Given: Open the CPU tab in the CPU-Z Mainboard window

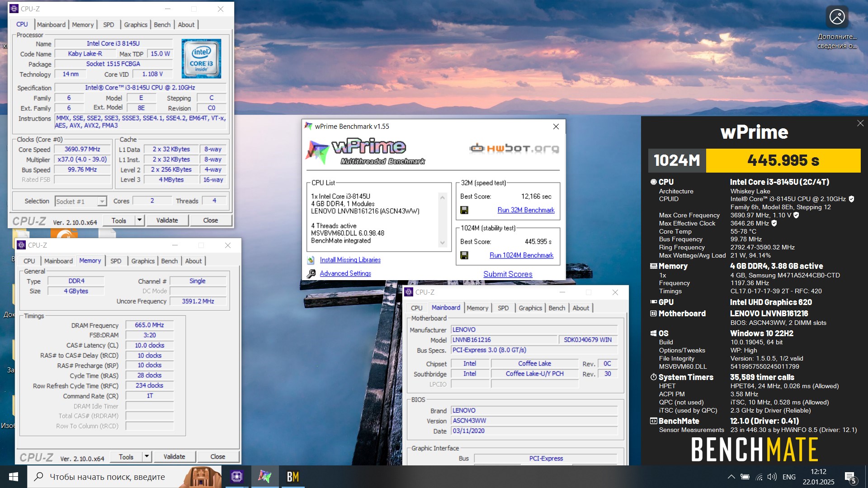Looking at the screenshot, I should tap(416, 308).
